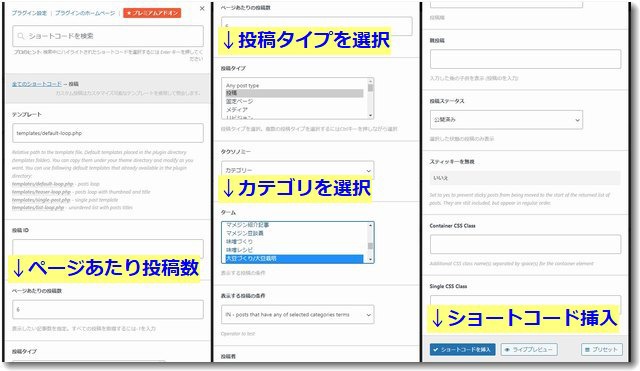Focus the ショートコードを検索 search box
This screenshot has height=371, width=640.
[108, 36]
